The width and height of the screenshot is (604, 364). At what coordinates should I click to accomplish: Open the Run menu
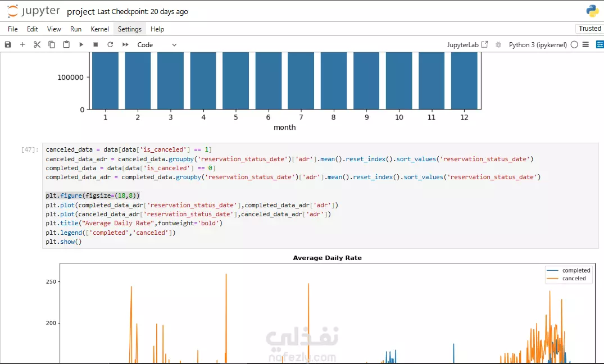coord(76,29)
